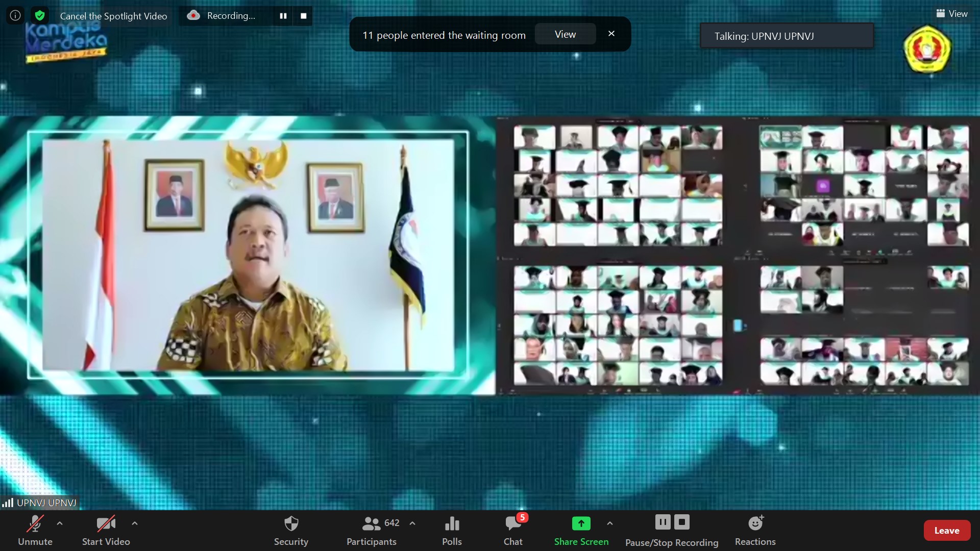Click the green Share Screen icon
This screenshot has height=551, width=980.
click(x=581, y=524)
